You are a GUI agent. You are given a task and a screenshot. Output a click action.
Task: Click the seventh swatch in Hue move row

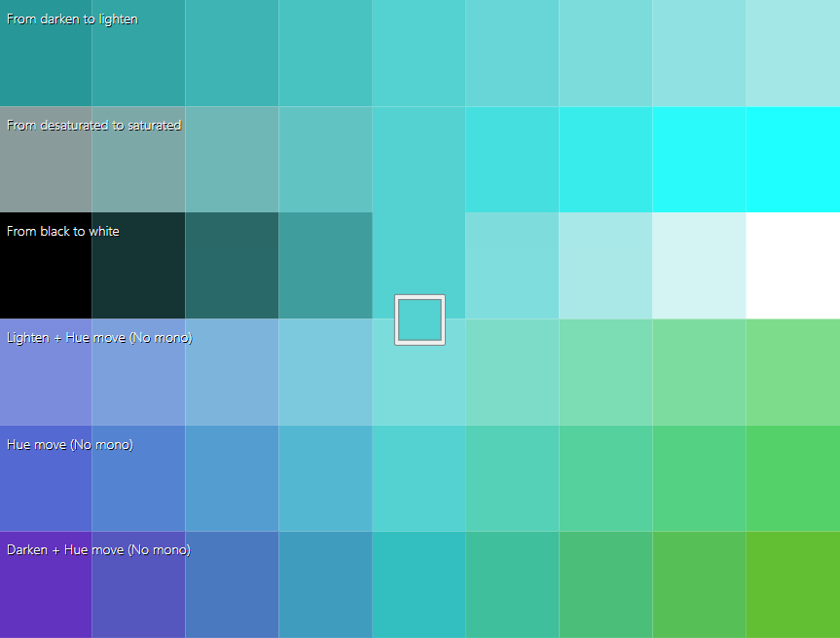606,478
